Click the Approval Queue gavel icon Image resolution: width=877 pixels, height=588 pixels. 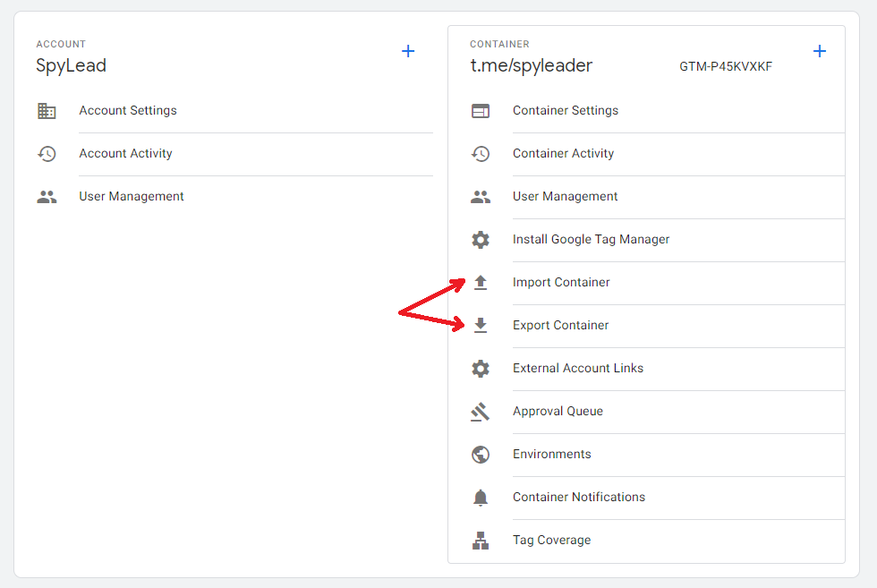click(480, 412)
